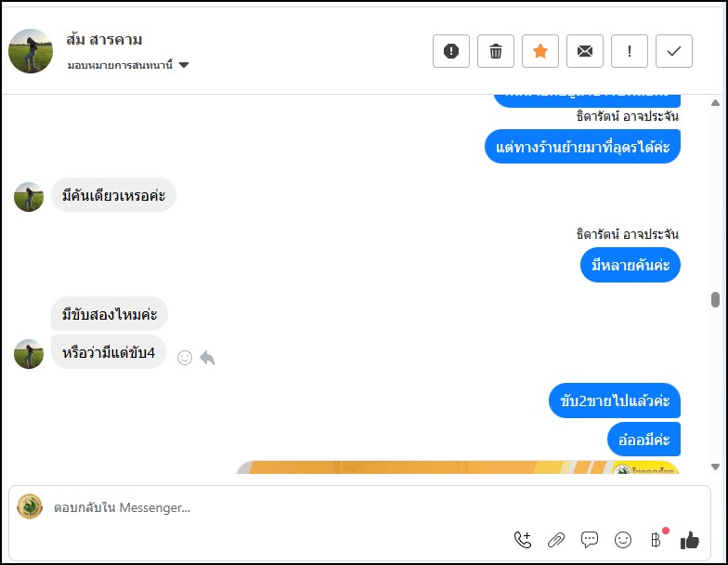The height and width of the screenshot is (565, 728).
Task: Click the spam report octagon icon
Action: coord(451,51)
